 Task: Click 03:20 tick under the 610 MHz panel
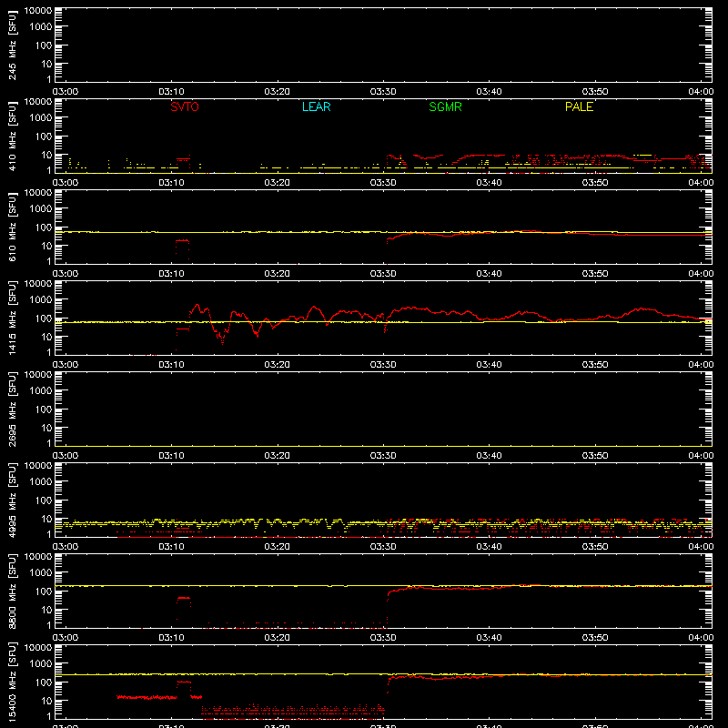(x=278, y=274)
